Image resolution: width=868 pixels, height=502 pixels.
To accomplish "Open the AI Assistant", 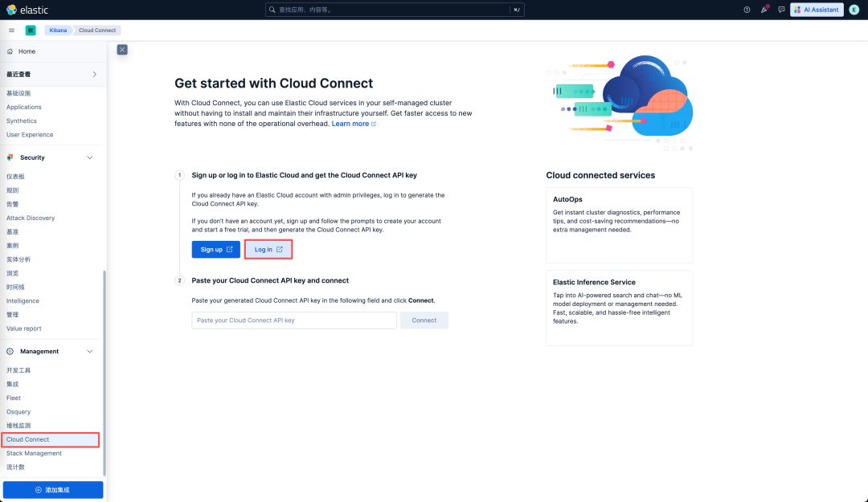I will (817, 10).
